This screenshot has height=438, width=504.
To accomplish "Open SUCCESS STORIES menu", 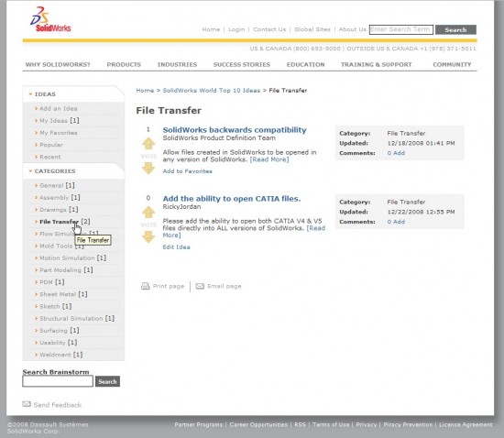I will 242,64.
